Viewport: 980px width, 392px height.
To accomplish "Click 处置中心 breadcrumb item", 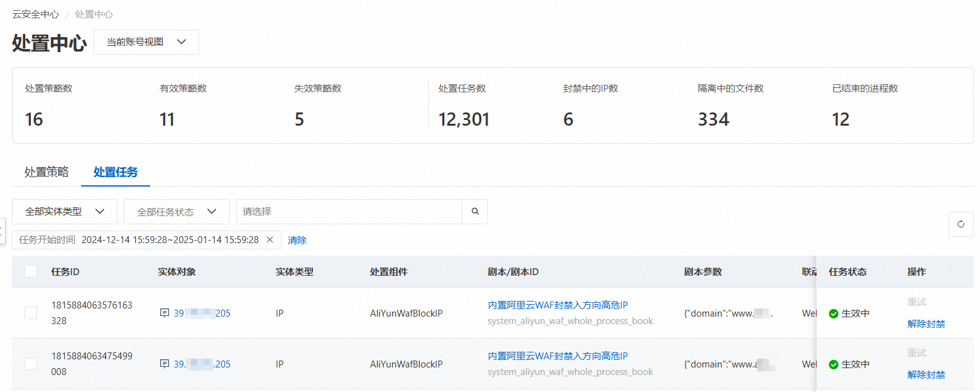I will (x=94, y=14).
